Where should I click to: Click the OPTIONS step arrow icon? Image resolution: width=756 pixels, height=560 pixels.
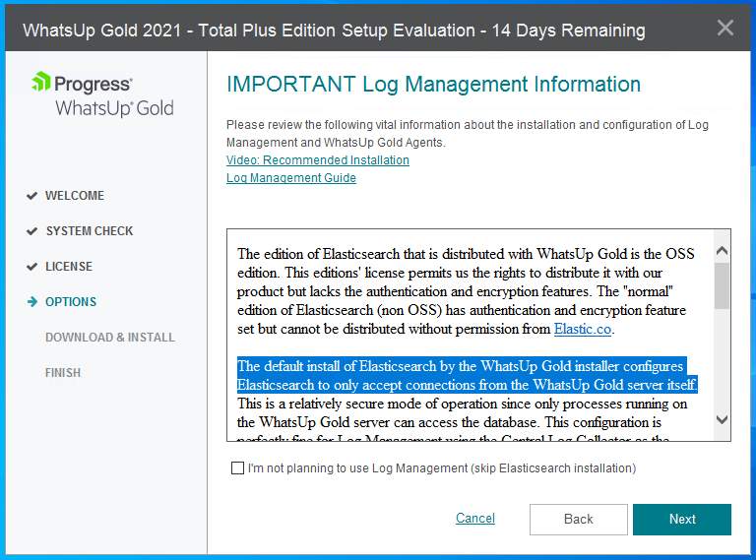click(x=32, y=302)
